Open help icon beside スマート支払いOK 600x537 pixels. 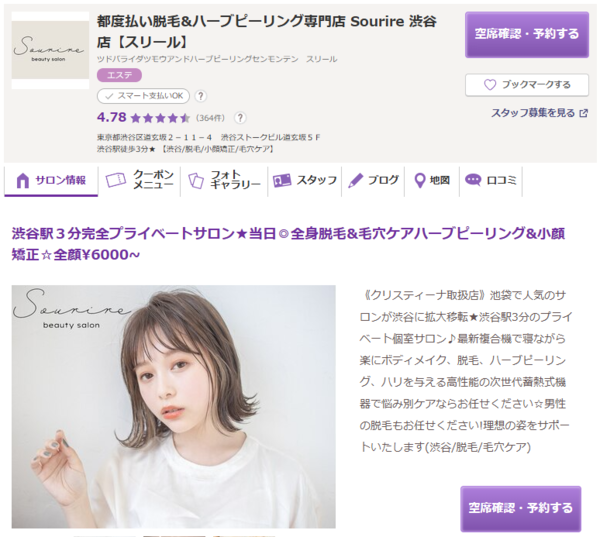point(201,96)
